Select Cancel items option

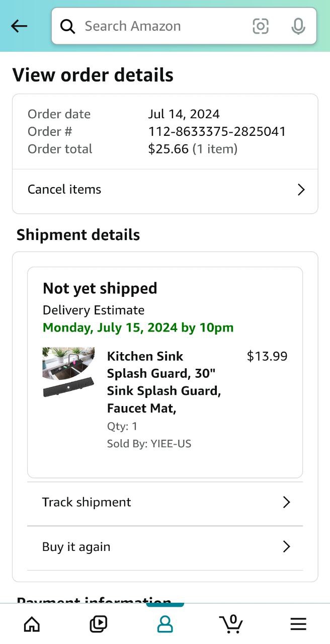coord(64,190)
